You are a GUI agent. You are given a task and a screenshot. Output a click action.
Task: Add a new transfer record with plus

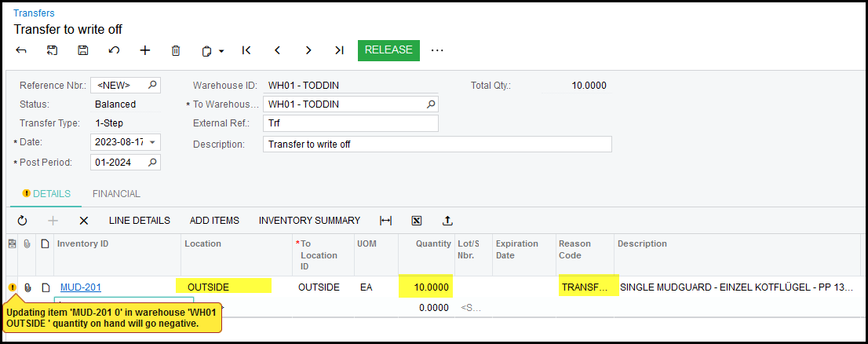(144, 50)
